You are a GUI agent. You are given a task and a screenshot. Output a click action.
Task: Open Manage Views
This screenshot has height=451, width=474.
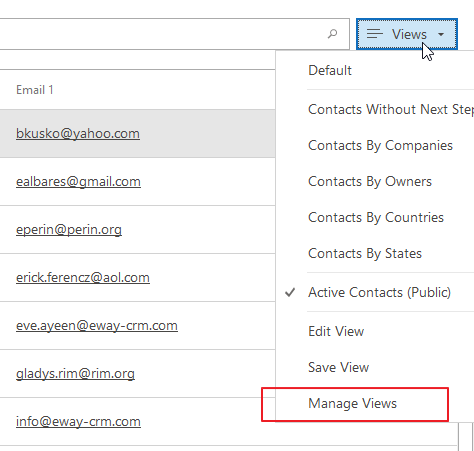(x=352, y=404)
